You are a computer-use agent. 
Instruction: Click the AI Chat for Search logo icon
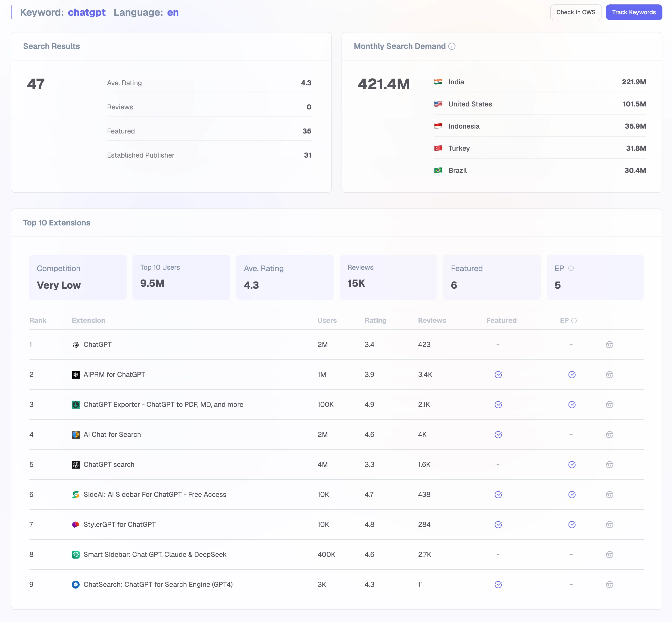pos(76,434)
